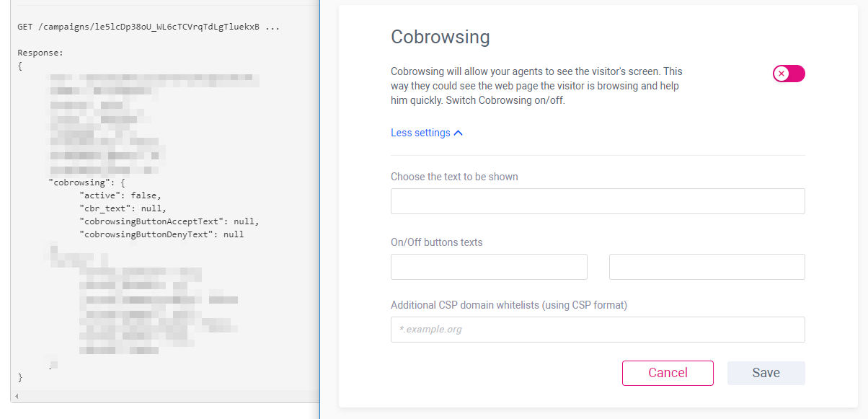Click the left On/Off button text field

pyautogui.click(x=489, y=266)
